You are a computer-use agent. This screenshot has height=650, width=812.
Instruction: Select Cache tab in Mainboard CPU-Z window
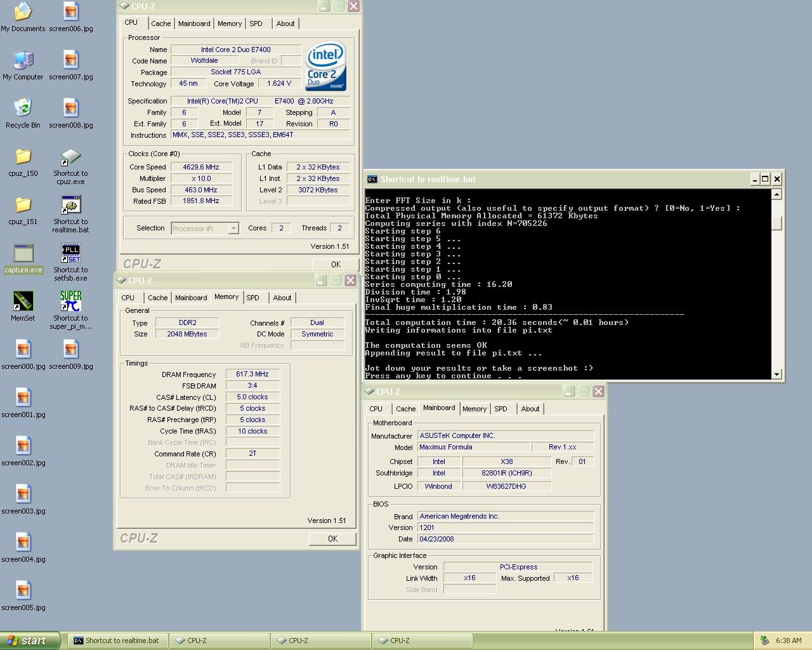coord(406,409)
